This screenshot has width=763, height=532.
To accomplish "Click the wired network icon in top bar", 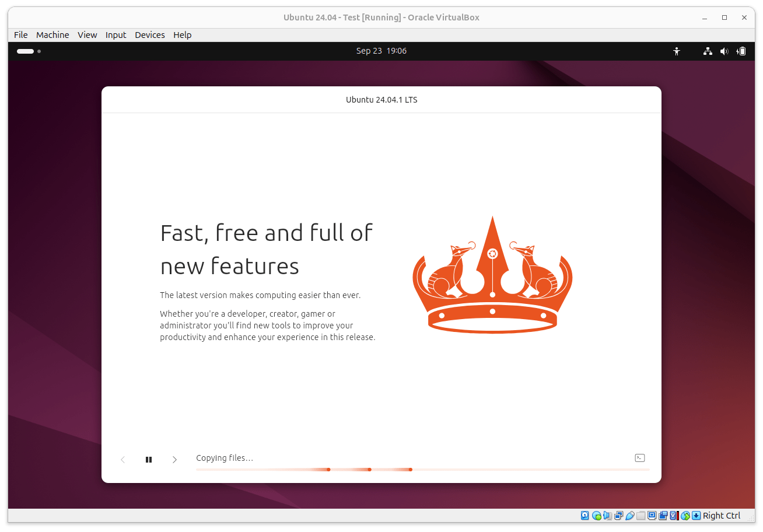I will tap(708, 51).
